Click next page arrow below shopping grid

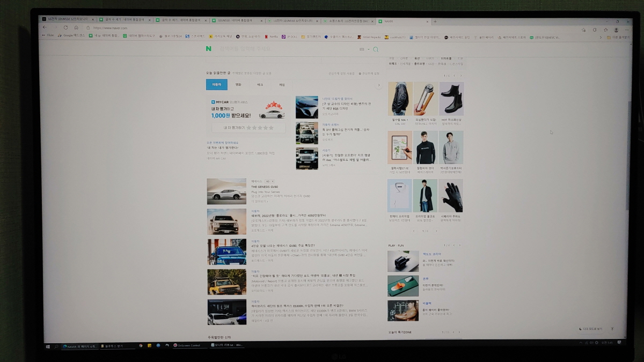(436, 231)
